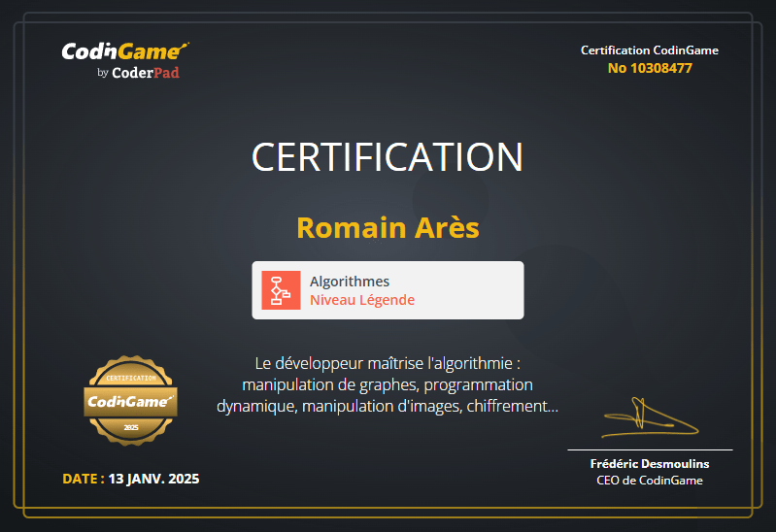
Task: Click the 'Niveau Légende' level text
Action: tap(362, 300)
